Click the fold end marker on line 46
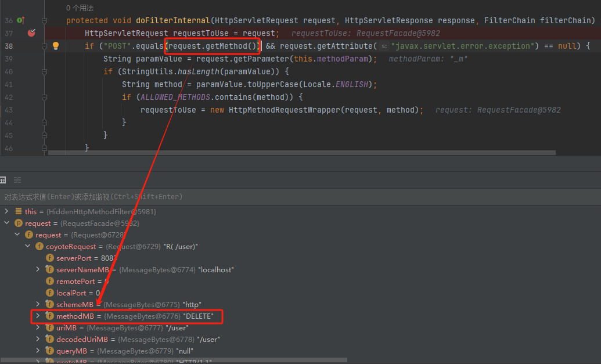 click(x=45, y=148)
